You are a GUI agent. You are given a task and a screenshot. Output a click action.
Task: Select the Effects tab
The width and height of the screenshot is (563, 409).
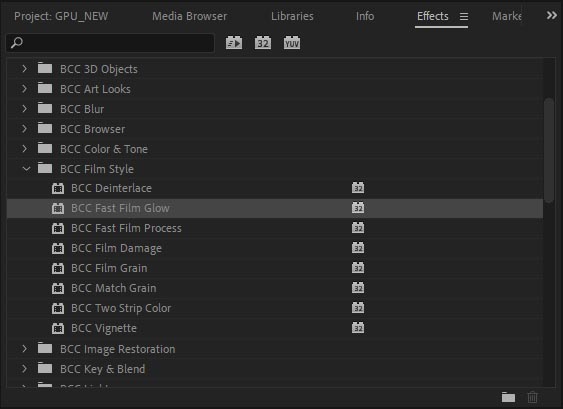click(x=433, y=16)
